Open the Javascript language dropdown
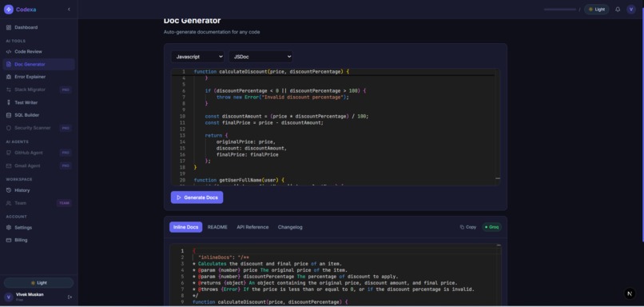 tap(197, 57)
